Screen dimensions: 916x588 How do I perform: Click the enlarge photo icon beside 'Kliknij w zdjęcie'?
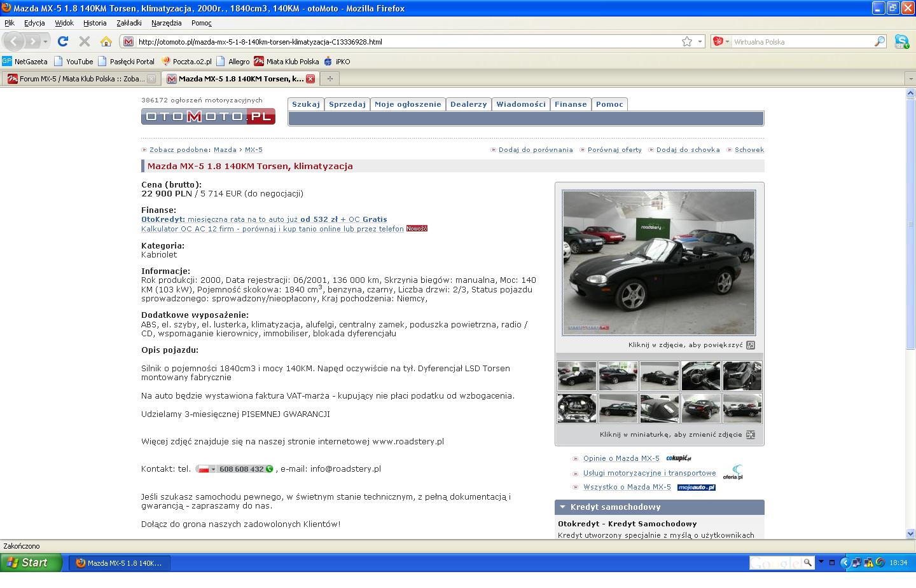pyautogui.click(x=751, y=345)
